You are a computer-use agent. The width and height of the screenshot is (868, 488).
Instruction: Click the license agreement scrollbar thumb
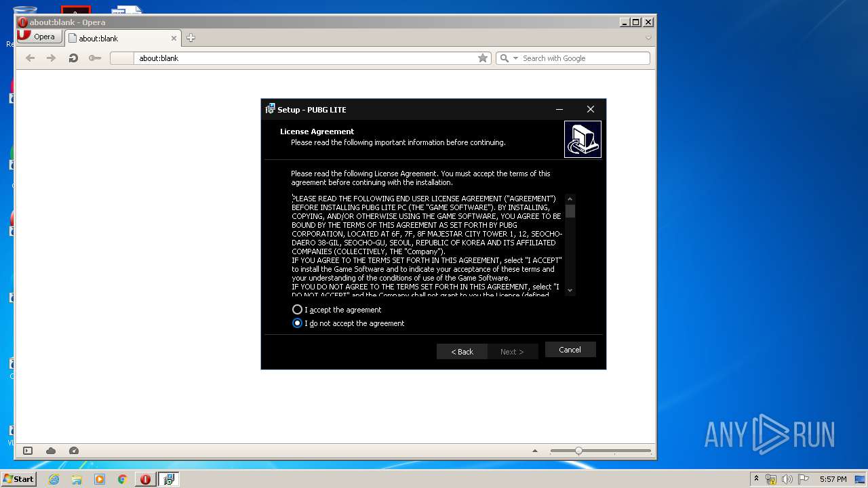point(570,211)
